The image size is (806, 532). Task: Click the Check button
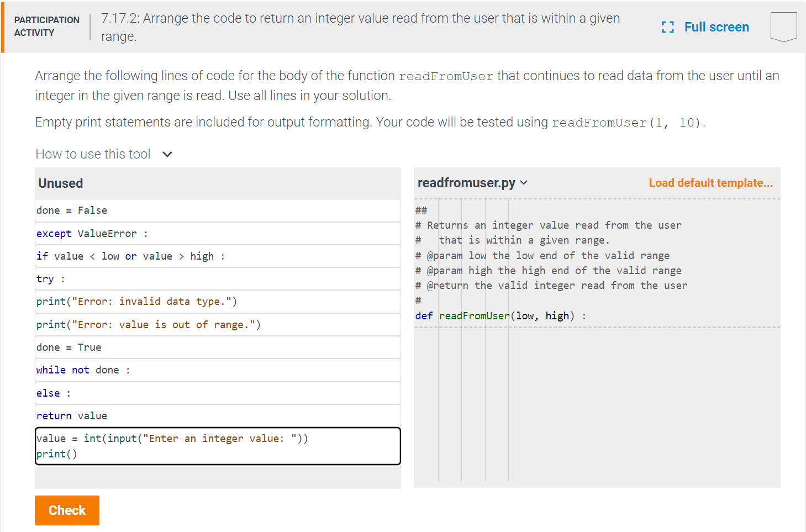coord(67,510)
